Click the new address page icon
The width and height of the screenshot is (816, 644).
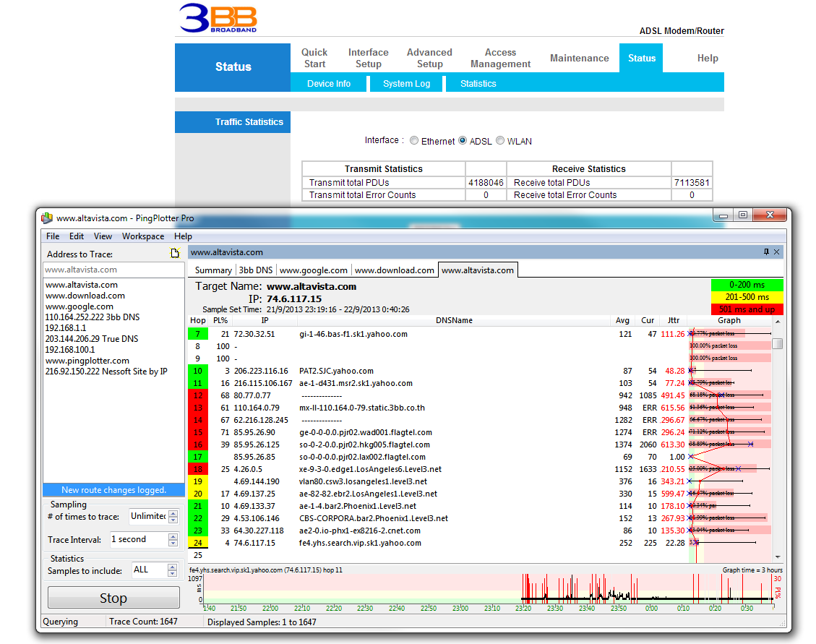174,254
